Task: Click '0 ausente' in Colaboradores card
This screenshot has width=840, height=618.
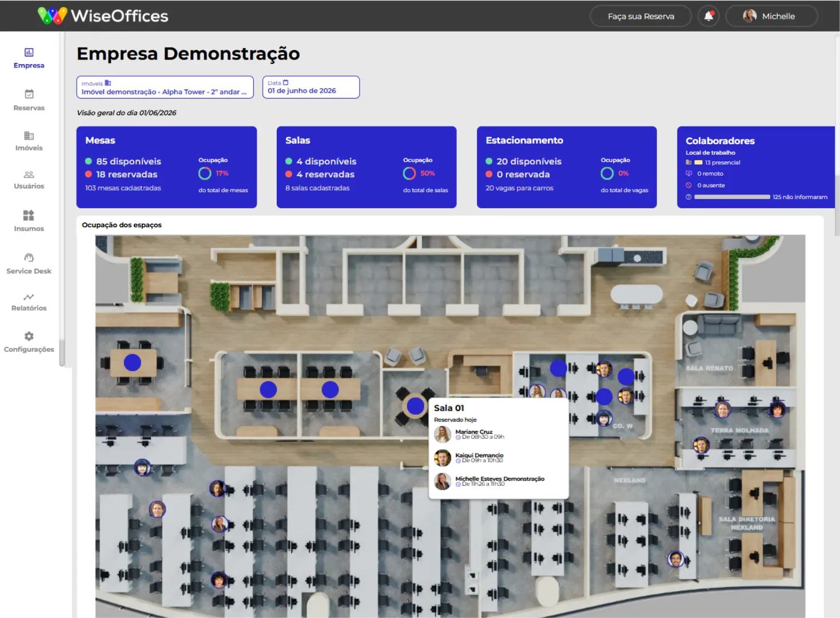Action: [x=711, y=185]
